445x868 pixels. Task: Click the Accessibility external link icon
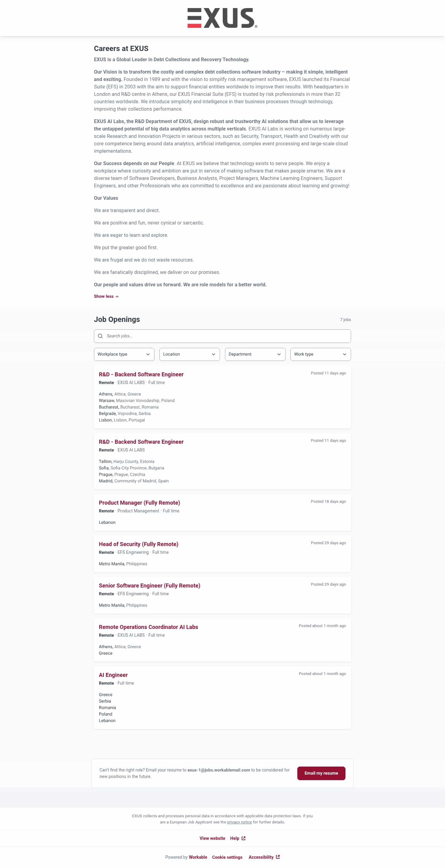(278, 857)
